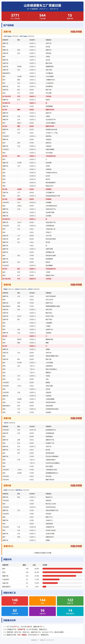The width and height of the screenshot is (85, 644).
Task: Click 占比 column header in 问题分布 table
Action: (34, 565)
